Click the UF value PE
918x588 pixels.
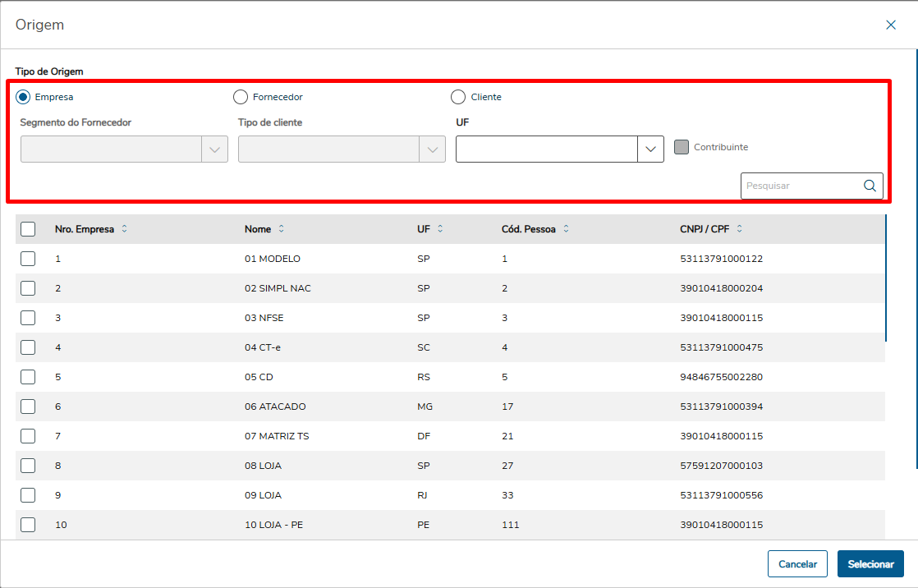click(424, 525)
